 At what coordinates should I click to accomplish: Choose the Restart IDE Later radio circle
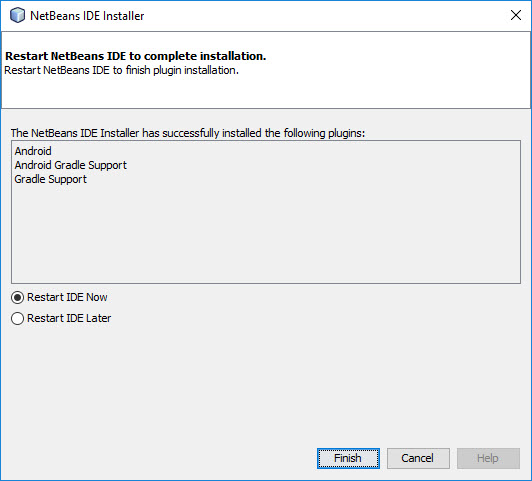click(x=17, y=319)
